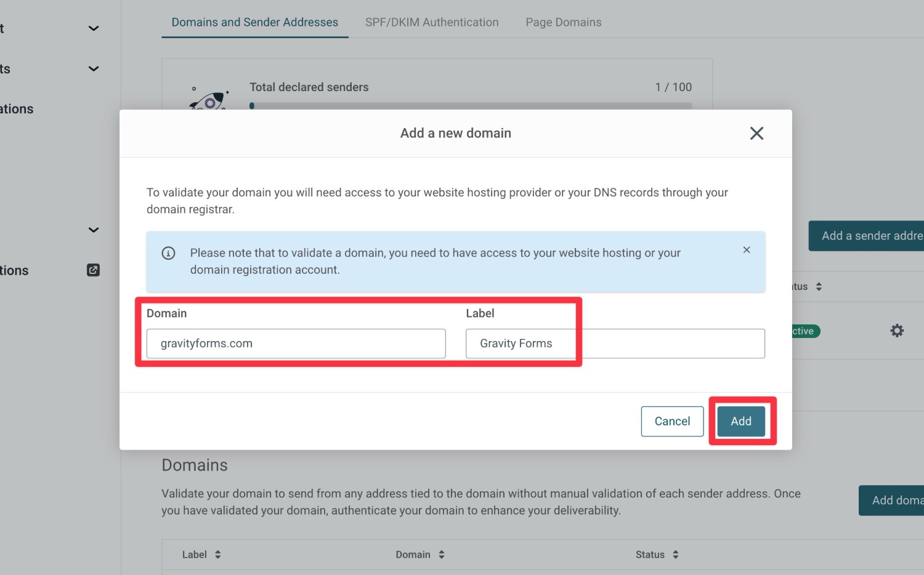Click the rocket illustration icon
This screenshot has width=924, height=575.
tap(209, 99)
